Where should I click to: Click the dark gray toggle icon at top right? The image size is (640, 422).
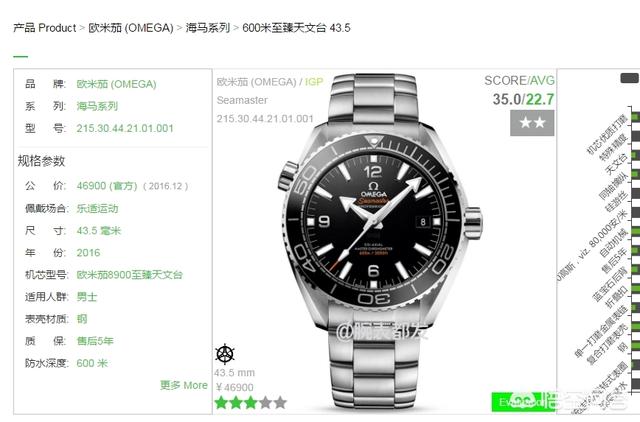click(629, 78)
